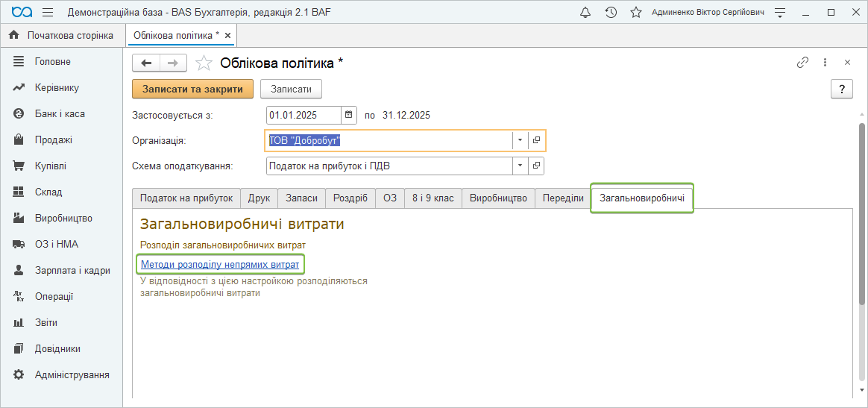Add Облікова політика to favorites with star

[x=203, y=63]
